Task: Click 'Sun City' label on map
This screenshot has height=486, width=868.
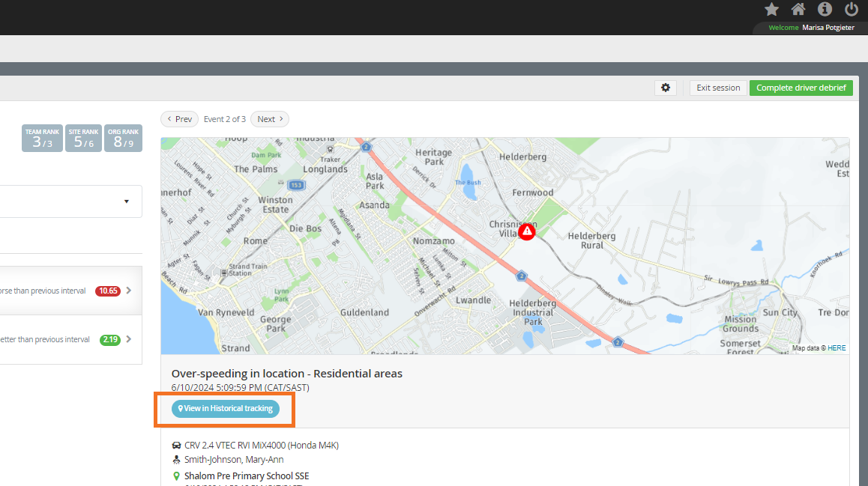Action: click(x=780, y=312)
